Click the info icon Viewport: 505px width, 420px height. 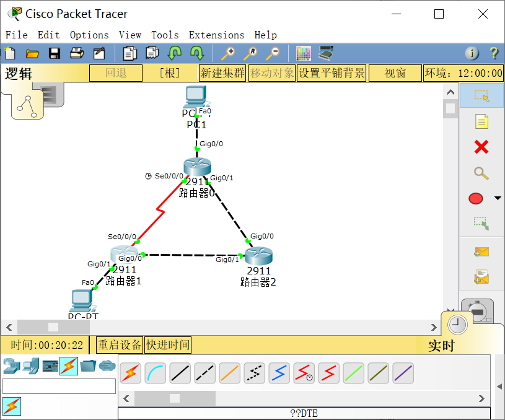coord(472,53)
